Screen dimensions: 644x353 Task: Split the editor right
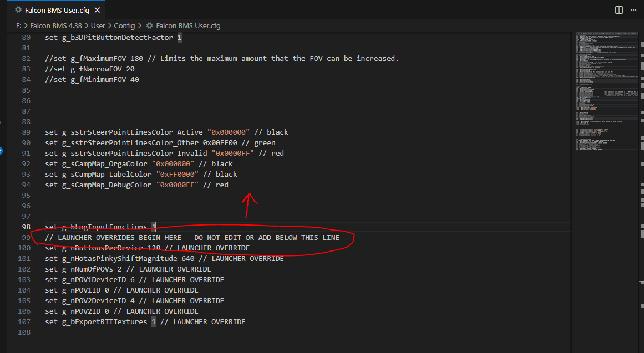pos(618,10)
